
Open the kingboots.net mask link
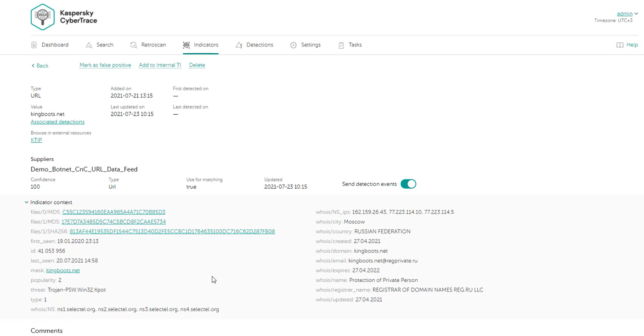point(63,270)
